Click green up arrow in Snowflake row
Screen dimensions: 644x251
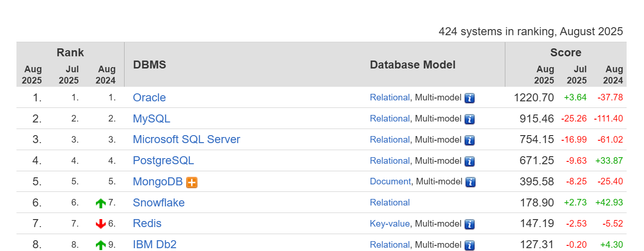tap(101, 203)
